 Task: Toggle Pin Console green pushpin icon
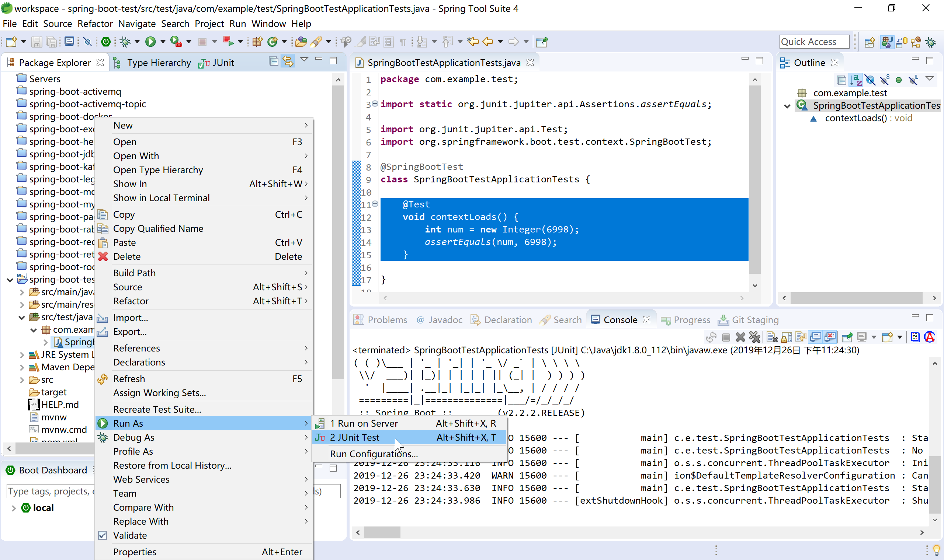click(847, 337)
